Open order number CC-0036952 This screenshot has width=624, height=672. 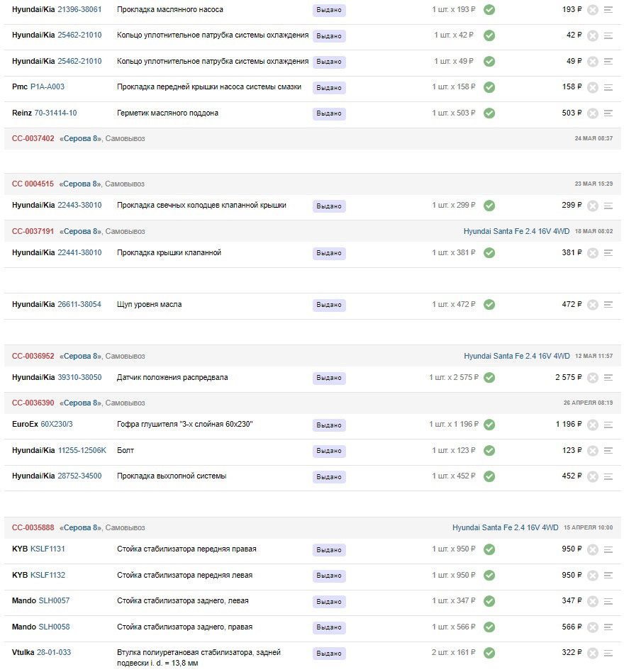[33, 356]
